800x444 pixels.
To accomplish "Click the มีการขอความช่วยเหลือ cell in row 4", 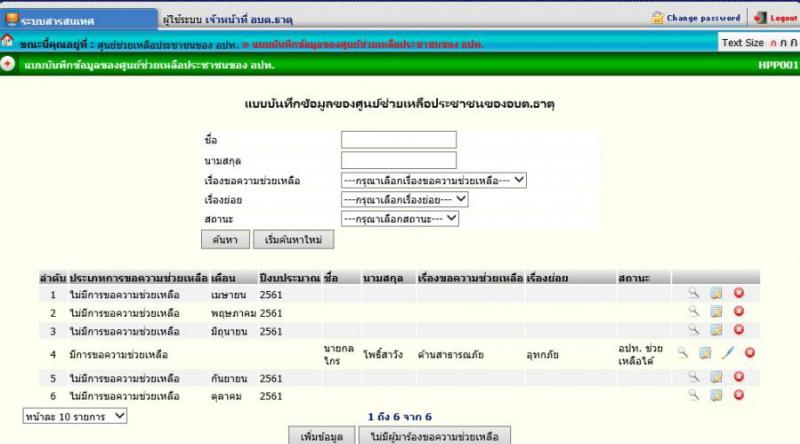I will [x=118, y=354].
